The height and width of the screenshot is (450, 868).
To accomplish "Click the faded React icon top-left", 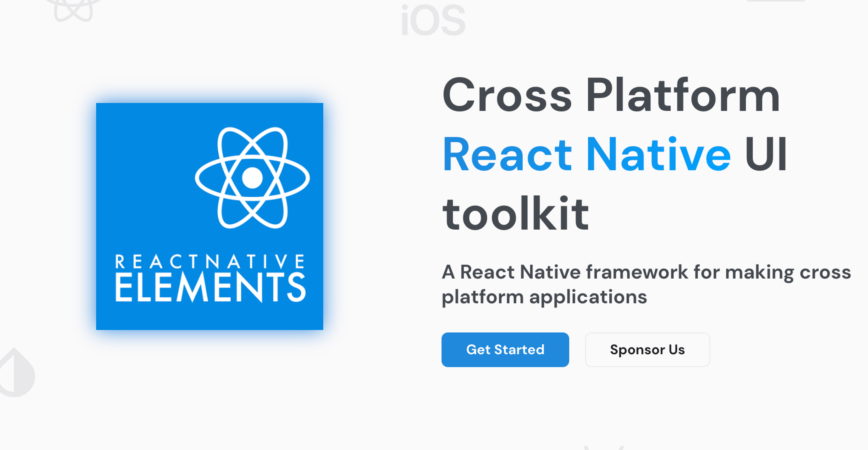I will (x=73, y=9).
